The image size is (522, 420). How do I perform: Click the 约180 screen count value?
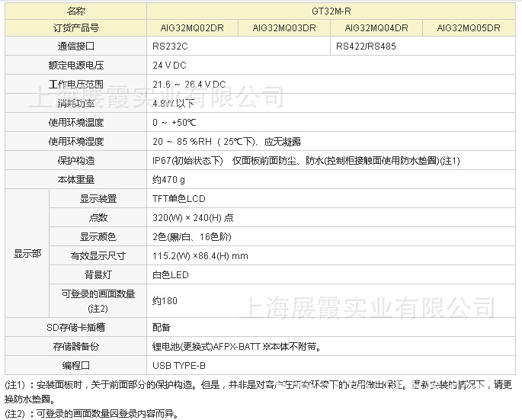(165, 301)
